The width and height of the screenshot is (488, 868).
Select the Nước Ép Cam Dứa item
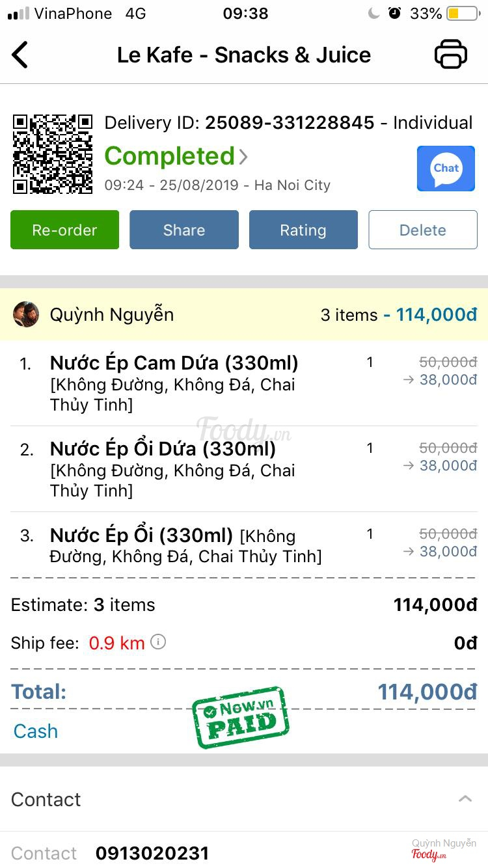[174, 363]
